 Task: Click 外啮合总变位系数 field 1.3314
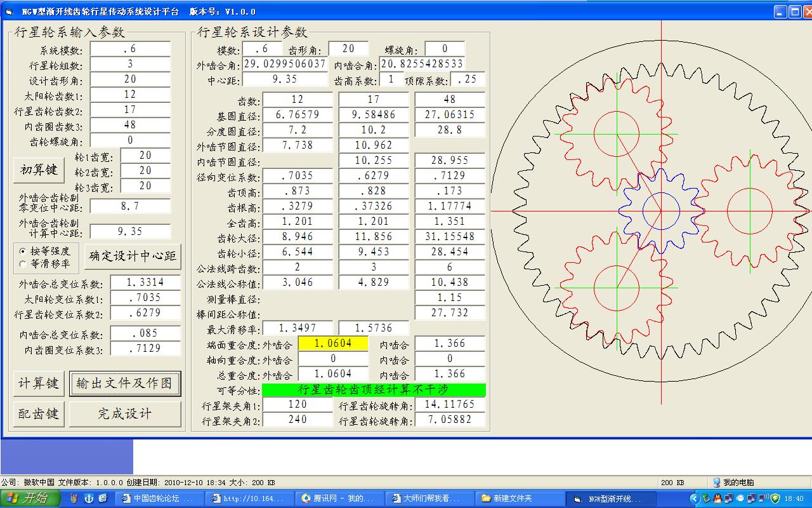[x=145, y=283]
